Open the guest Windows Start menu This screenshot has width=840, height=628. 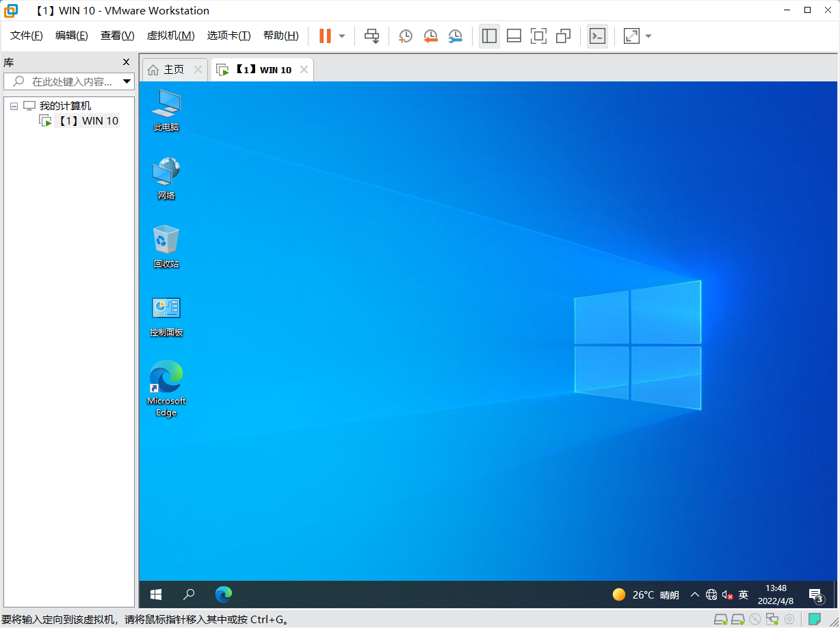(156, 594)
